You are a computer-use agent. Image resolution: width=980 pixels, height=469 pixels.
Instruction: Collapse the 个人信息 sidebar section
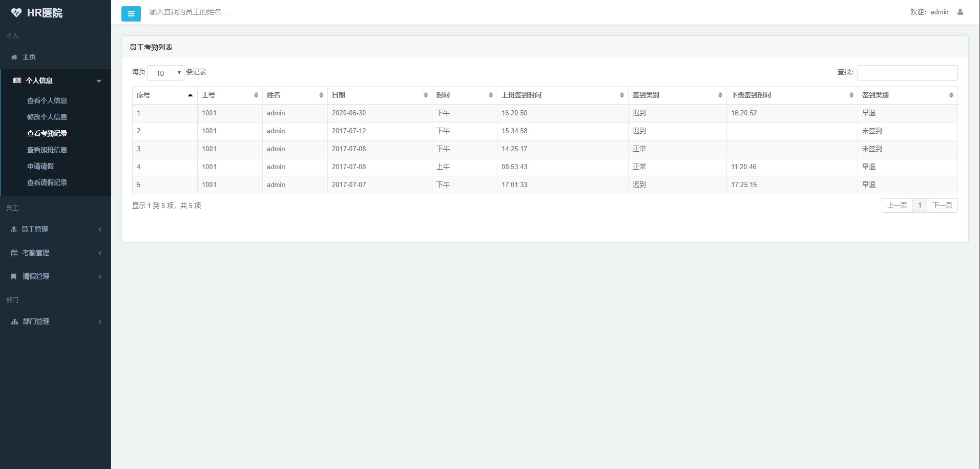(99, 80)
